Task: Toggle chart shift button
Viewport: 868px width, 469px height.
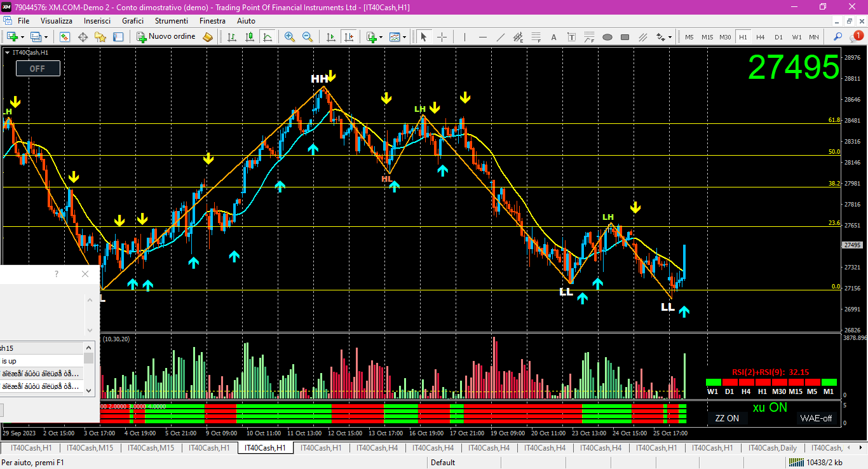Action: pos(348,37)
